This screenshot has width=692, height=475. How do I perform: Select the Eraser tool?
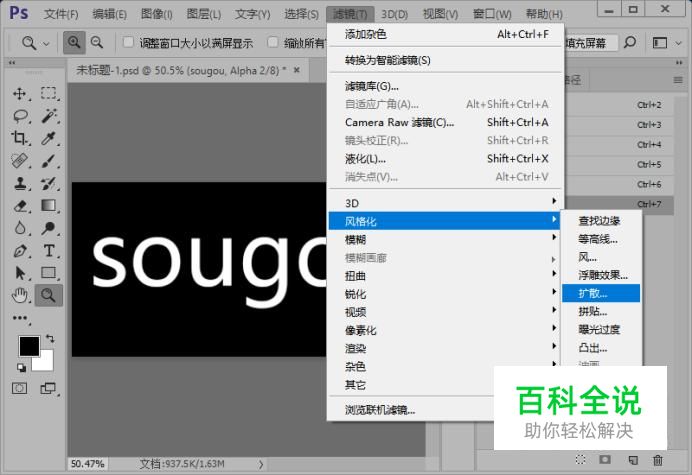tap(19, 206)
